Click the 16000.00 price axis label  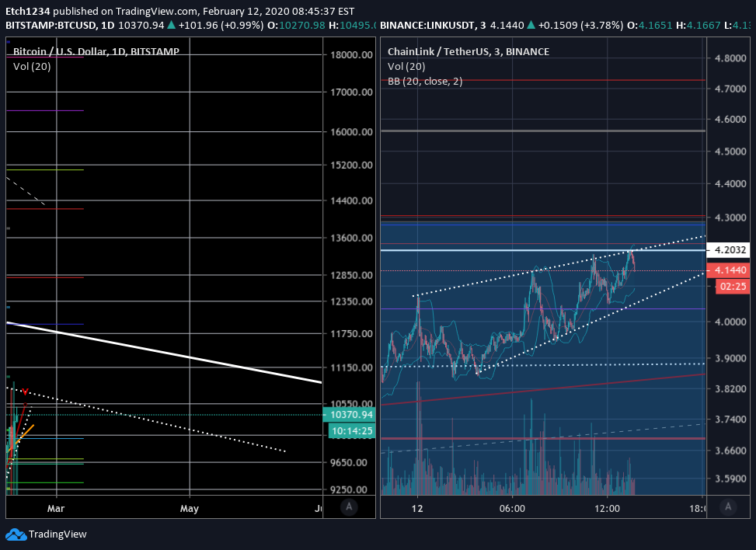pyautogui.click(x=351, y=132)
